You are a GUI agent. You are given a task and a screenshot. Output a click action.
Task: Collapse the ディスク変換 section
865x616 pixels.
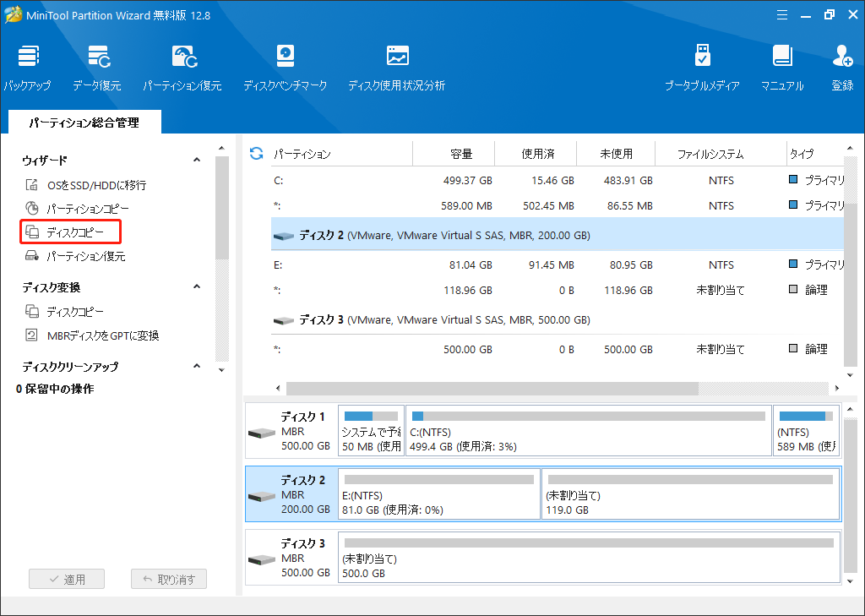click(196, 285)
